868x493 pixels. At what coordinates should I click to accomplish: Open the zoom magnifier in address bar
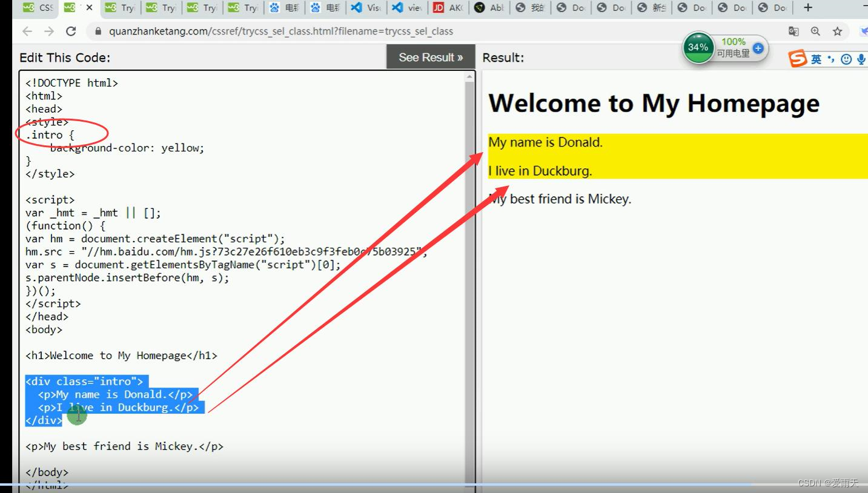coord(815,31)
